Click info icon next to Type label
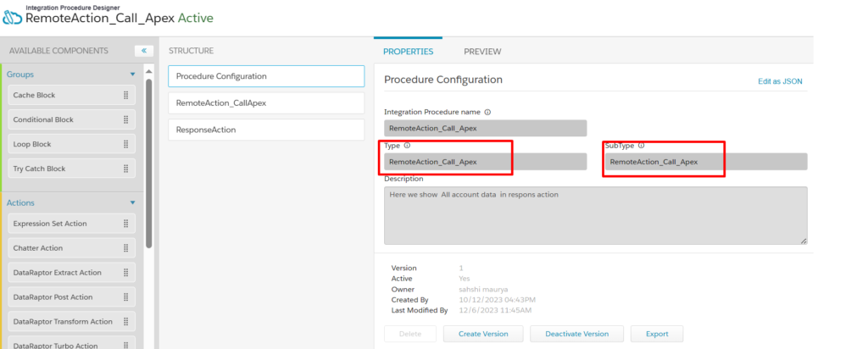The image size is (868, 349). [x=407, y=146]
